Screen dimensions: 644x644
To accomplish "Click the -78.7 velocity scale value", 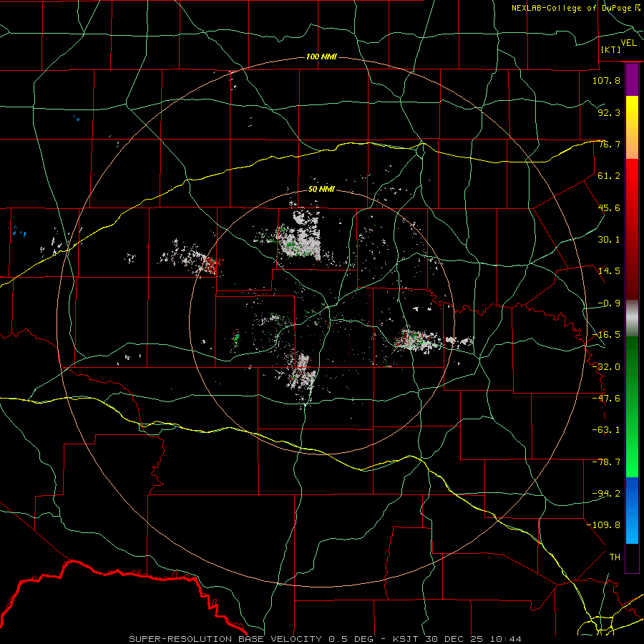I will click(606, 462).
